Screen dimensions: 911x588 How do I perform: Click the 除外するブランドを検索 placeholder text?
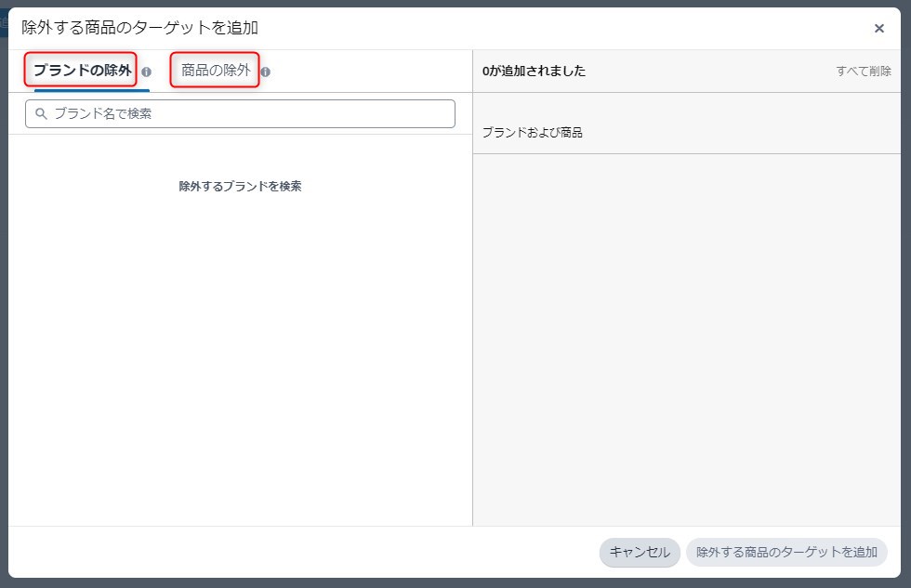[x=240, y=187]
